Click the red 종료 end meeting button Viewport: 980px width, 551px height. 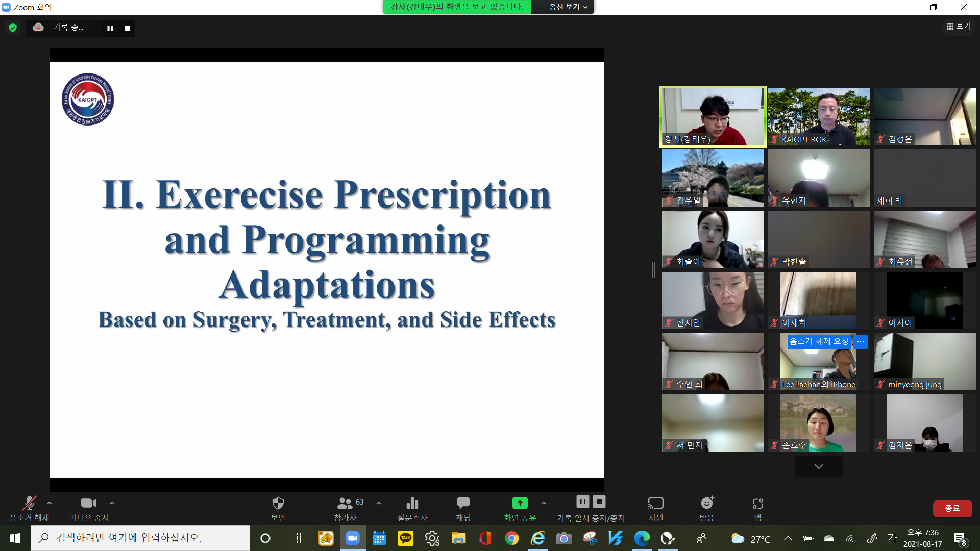952,508
